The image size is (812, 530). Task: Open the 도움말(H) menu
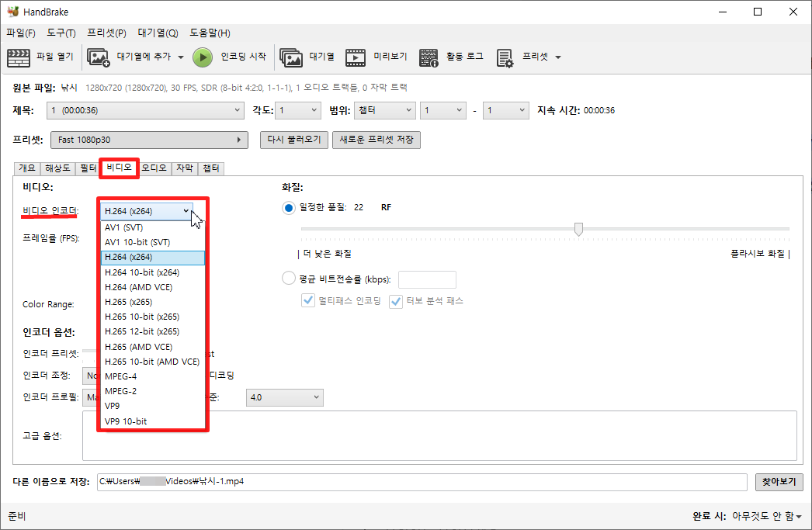210,33
